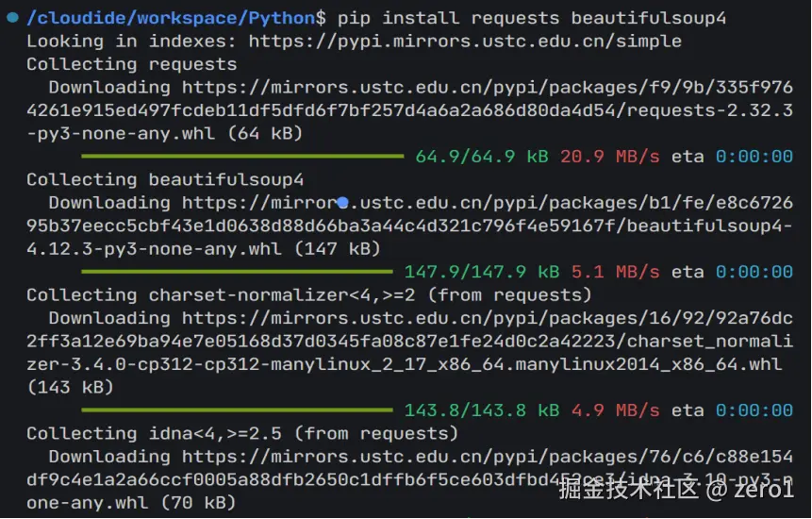Image resolution: width=812 pixels, height=519 pixels.
Task: Click the 4.9 MB/s download speed text
Action: coord(616,410)
